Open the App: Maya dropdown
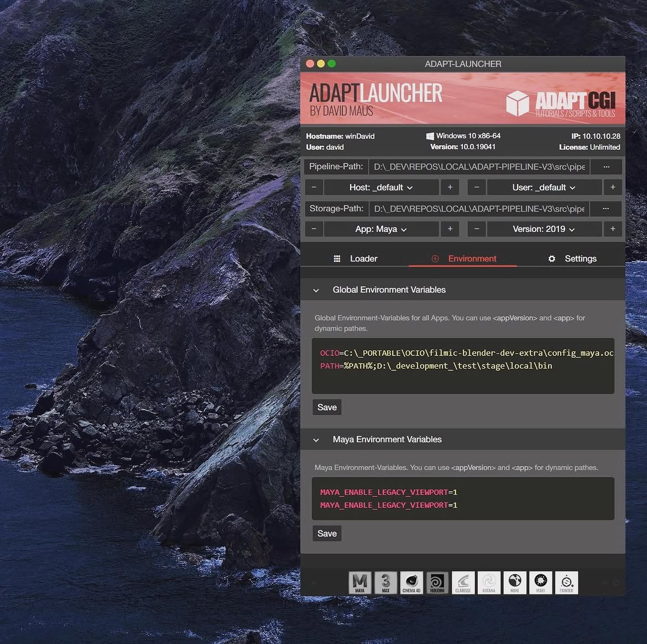 point(381,229)
